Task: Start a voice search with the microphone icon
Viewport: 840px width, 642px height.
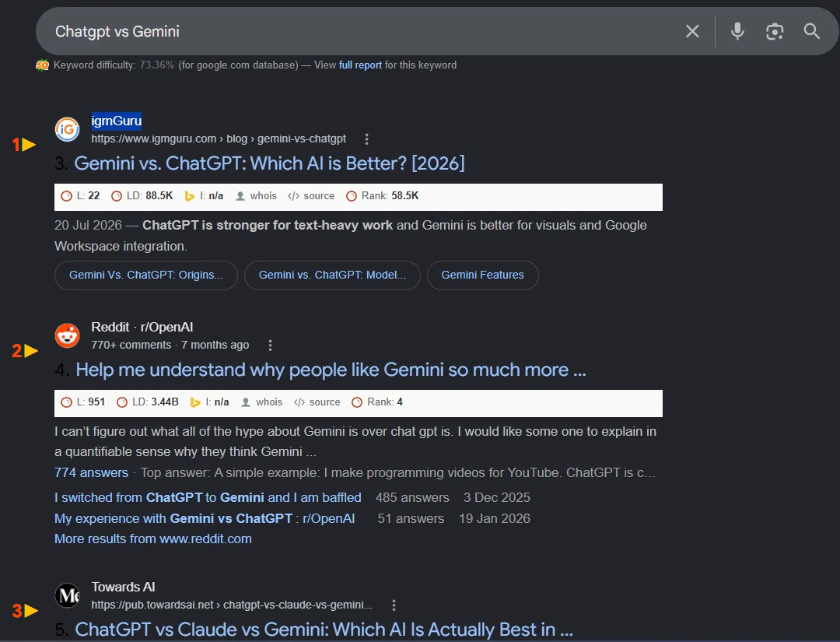Action: (737, 32)
